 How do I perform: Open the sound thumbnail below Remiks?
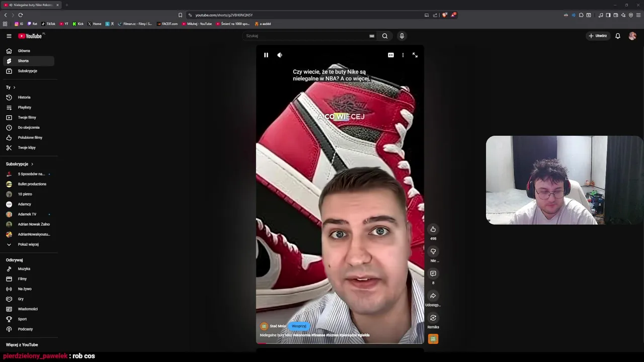[433, 339]
